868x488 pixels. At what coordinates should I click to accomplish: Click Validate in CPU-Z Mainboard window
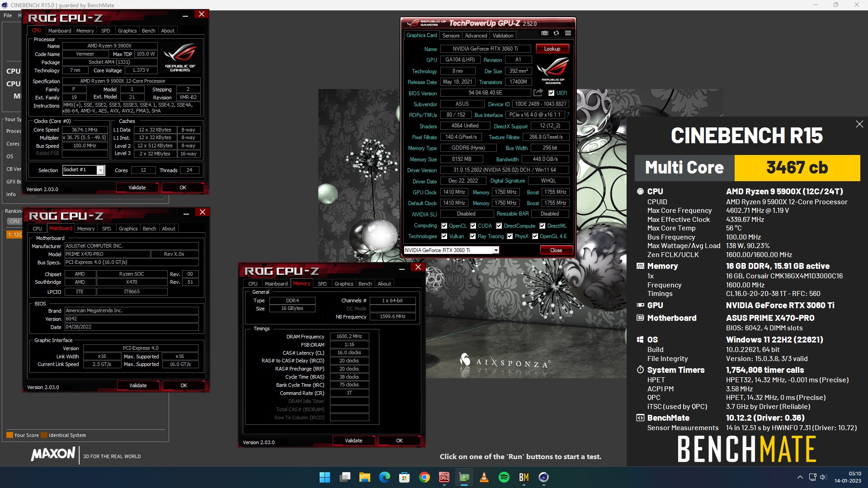[x=138, y=385]
